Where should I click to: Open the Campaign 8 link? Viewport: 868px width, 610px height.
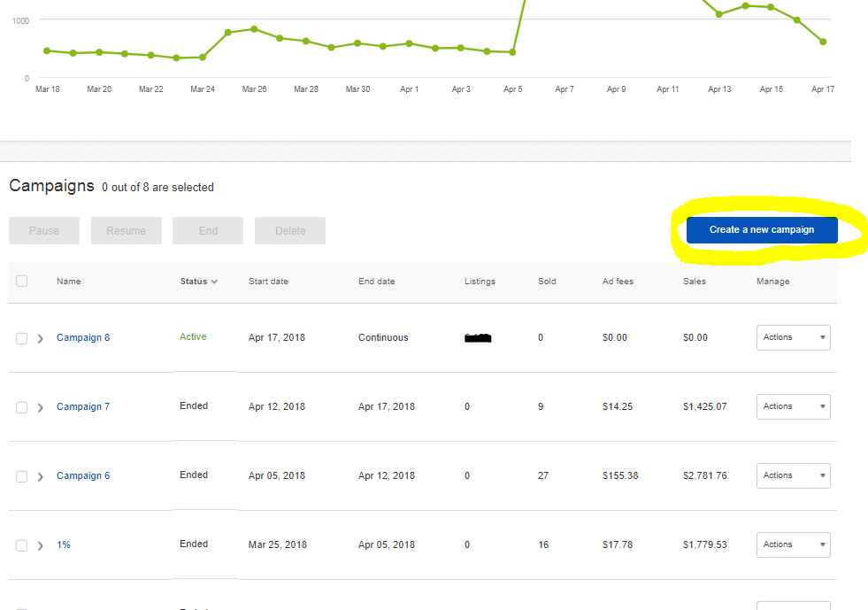pyautogui.click(x=83, y=337)
